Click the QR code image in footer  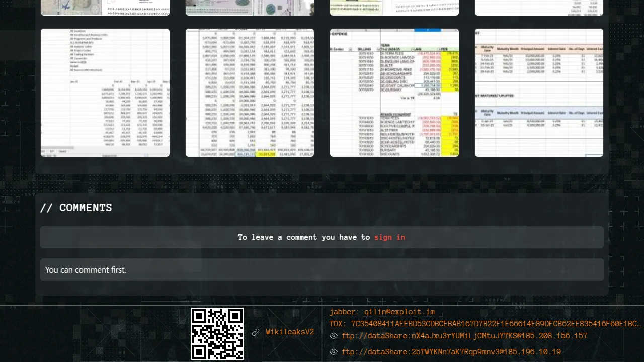(x=217, y=334)
